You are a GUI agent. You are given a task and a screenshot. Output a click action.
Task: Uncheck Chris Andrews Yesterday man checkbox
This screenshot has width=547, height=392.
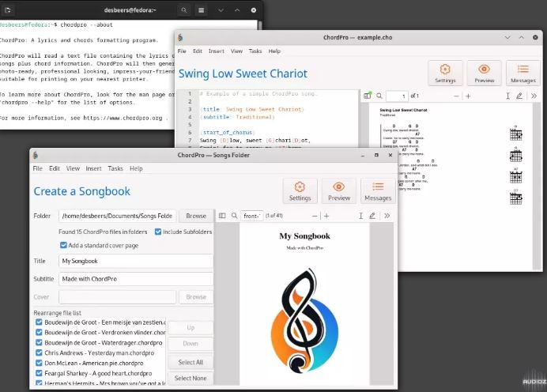(39, 352)
